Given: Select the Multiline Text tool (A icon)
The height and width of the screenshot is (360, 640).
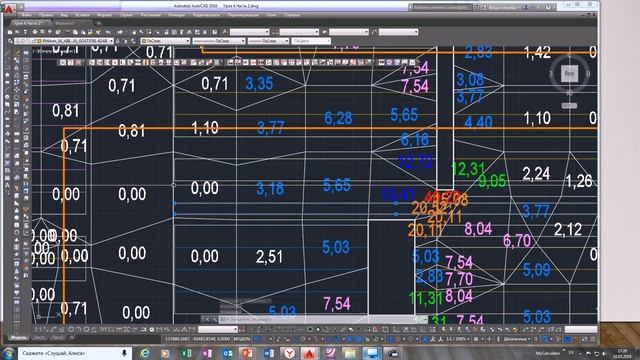Looking at the screenshot, I should point(7,185).
